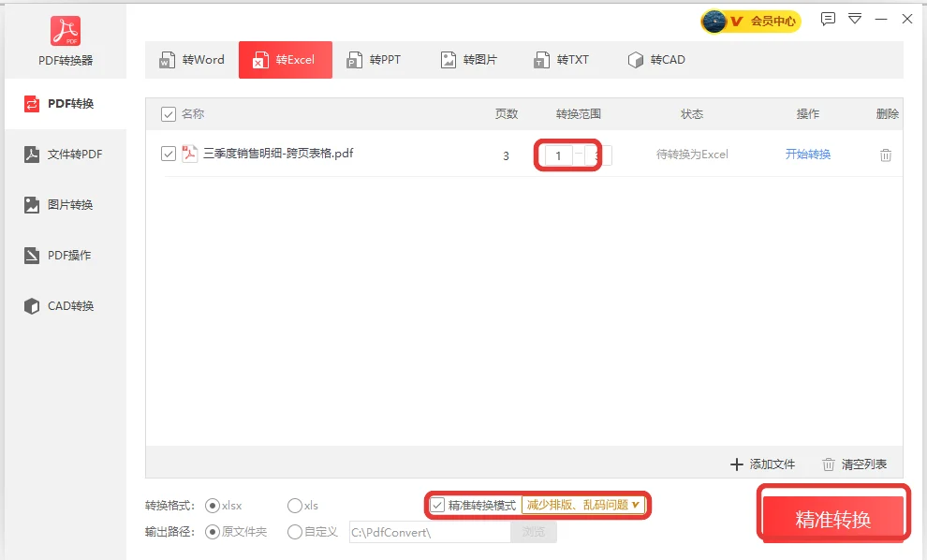The width and height of the screenshot is (927, 560).
Task: Uncheck 三季度销售明细-跨页表格.pdf file checkbox
Action: [x=169, y=154]
